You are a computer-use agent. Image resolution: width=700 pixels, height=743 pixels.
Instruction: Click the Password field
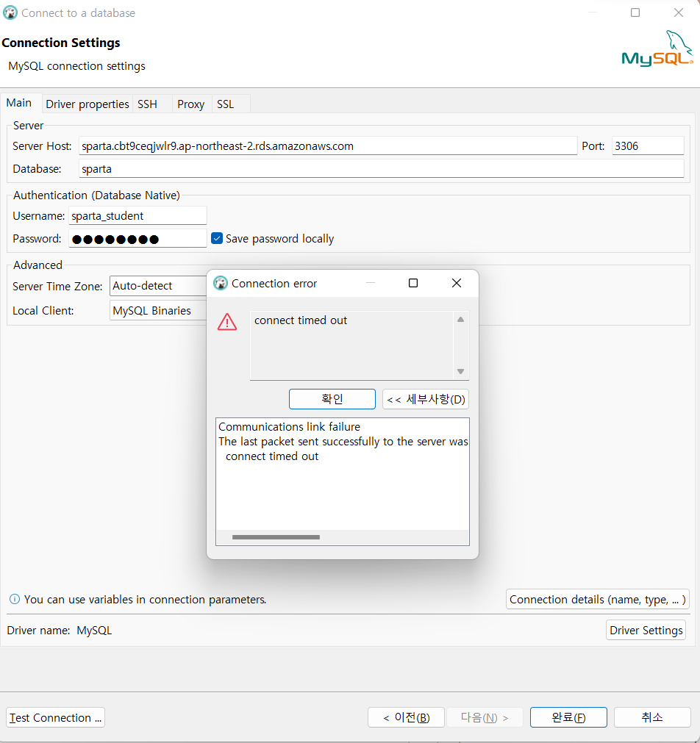pyautogui.click(x=137, y=239)
